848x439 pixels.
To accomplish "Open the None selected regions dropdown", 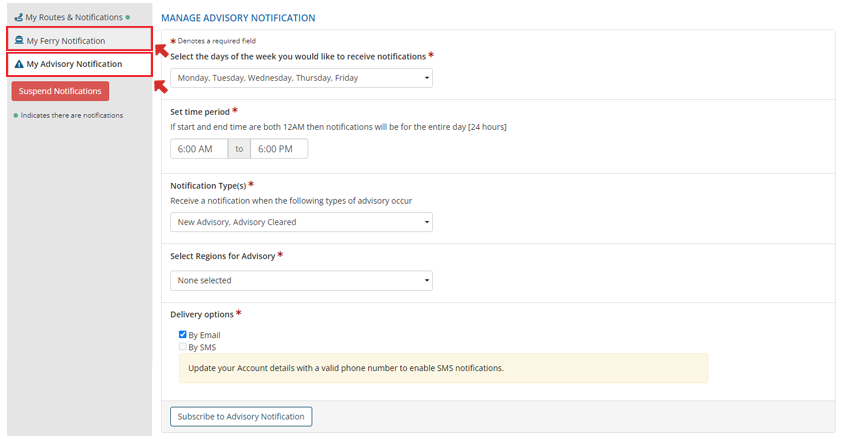I will click(x=300, y=281).
